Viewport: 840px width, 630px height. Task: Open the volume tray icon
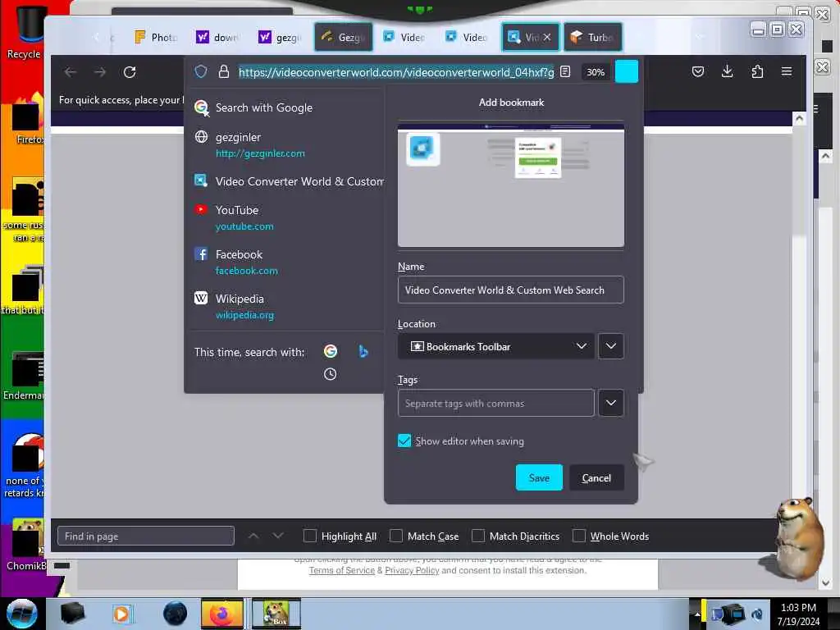pyautogui.click(x=756, y=614)
